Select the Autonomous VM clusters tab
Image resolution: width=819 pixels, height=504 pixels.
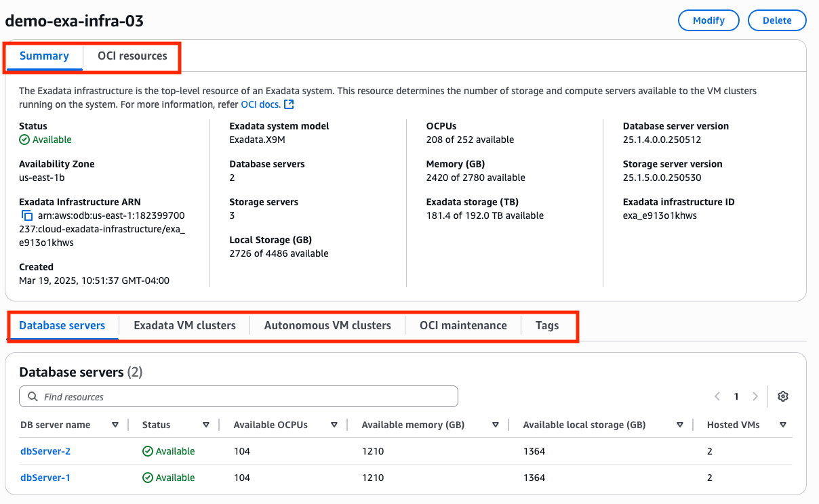click(327, 325)
